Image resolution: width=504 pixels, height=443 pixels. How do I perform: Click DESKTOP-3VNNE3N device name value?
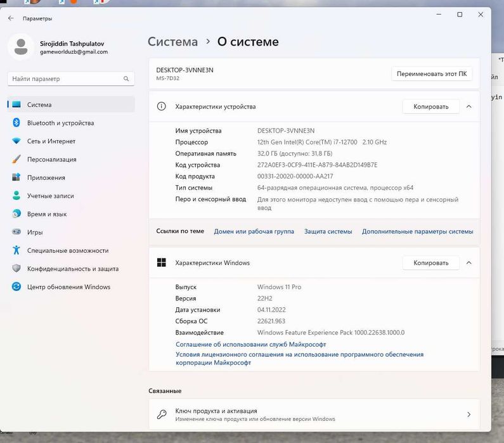(286, 131)
